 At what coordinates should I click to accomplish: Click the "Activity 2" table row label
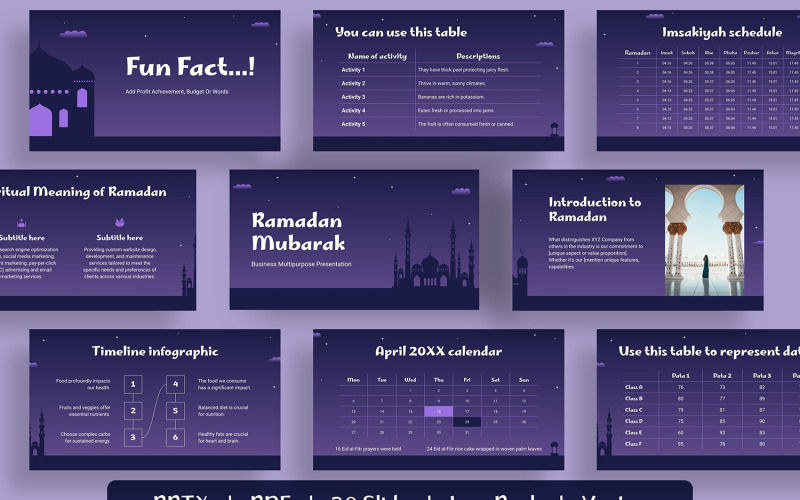tap(353, 83)
